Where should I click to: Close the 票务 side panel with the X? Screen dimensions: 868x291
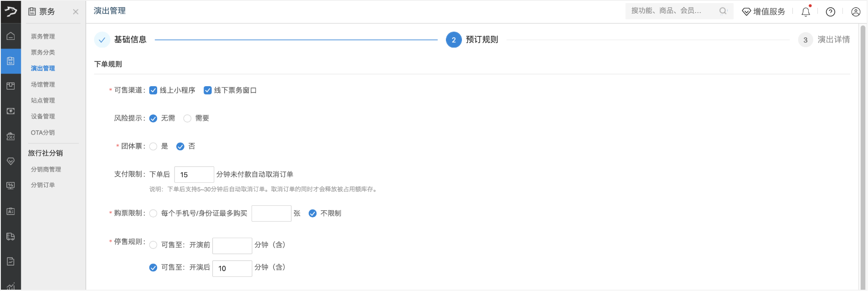[x=76, y=12]
